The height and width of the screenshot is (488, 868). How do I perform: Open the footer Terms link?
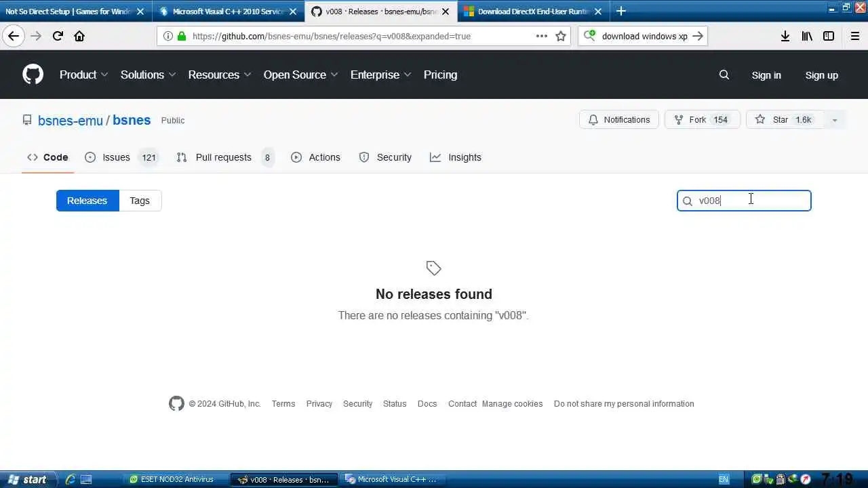point(283,404)
